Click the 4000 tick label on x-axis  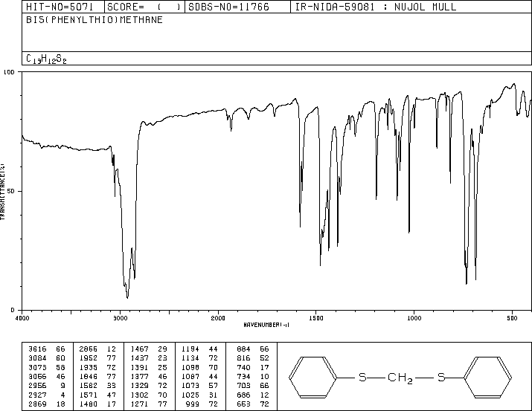tap(22, 318)
